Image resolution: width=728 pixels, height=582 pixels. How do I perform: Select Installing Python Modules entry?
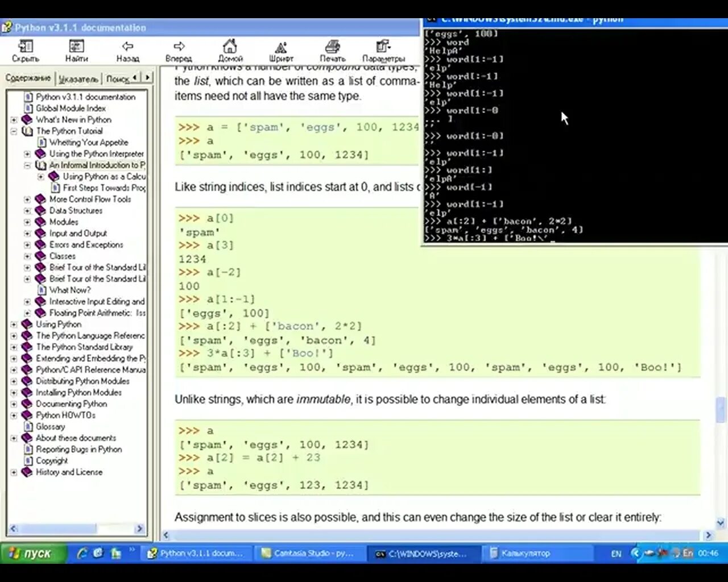[x=78, y=392]
